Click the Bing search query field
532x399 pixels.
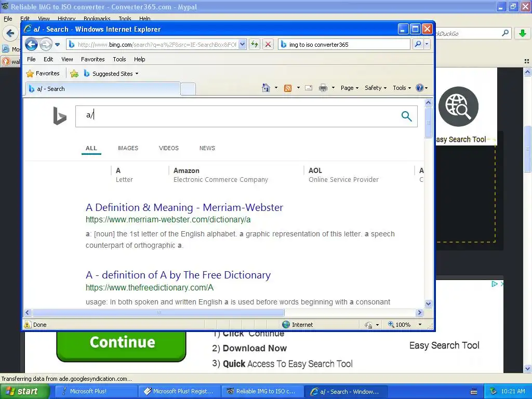pyautogui.click(x=237, y=116)
